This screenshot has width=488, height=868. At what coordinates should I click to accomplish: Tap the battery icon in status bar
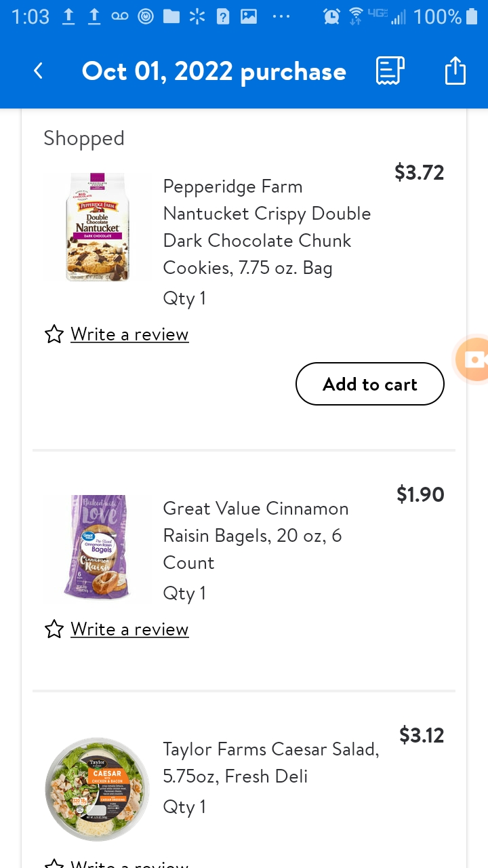(472, 16)
